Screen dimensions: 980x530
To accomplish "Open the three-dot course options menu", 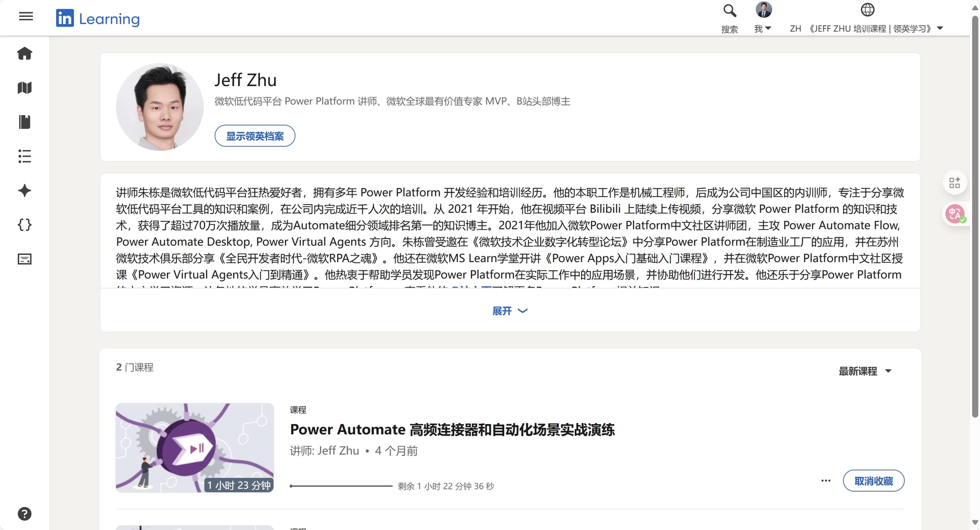I will pos(826,481).
